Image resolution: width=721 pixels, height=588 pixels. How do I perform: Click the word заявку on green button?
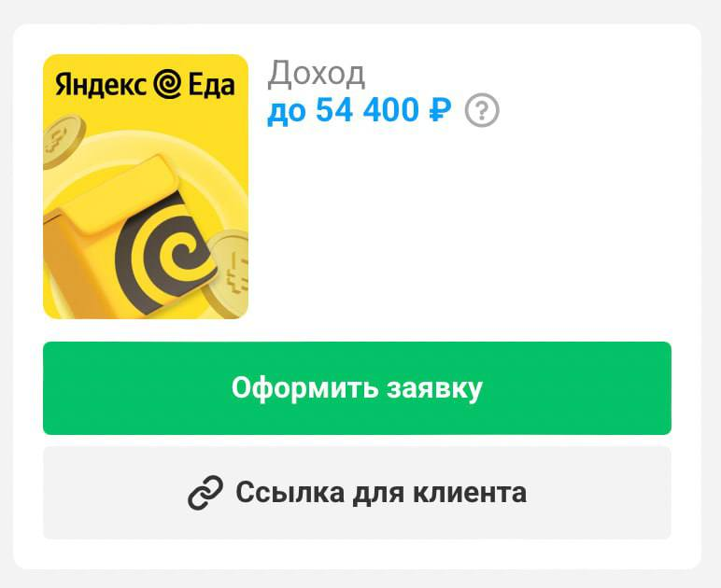pyautogui.click(x=434, y=388)
